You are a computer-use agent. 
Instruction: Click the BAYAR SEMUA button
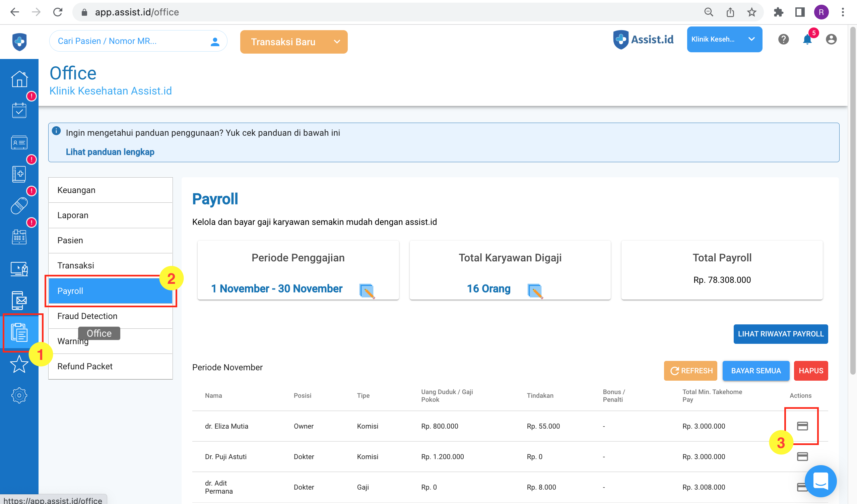coord(756,371)
